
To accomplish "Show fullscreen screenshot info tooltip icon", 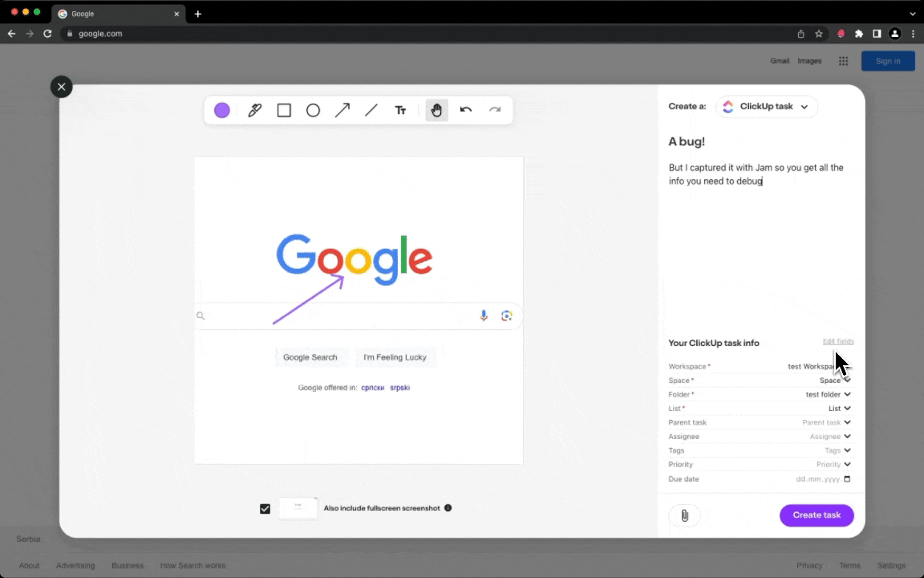I will click(x=448, y=508).
